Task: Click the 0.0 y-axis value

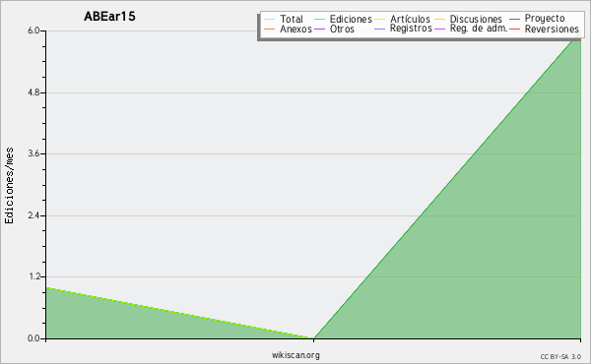Action: 33,338
